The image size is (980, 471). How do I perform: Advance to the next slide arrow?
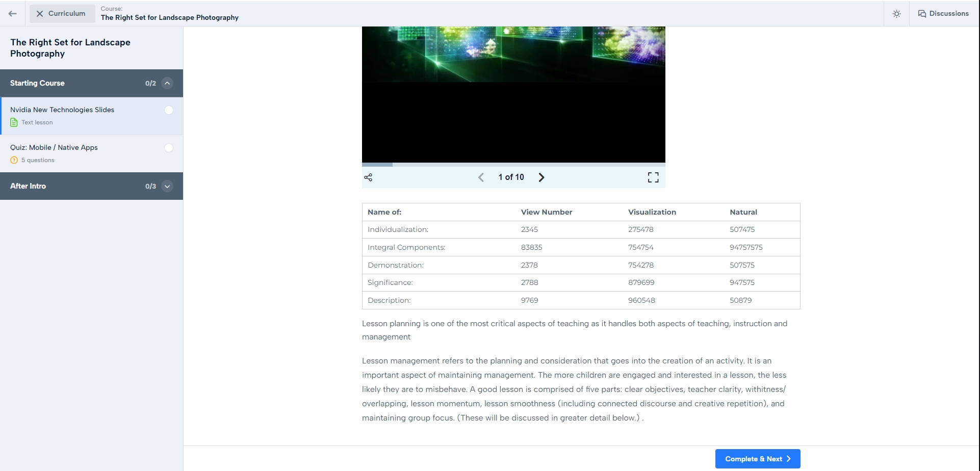click(541, 177)
